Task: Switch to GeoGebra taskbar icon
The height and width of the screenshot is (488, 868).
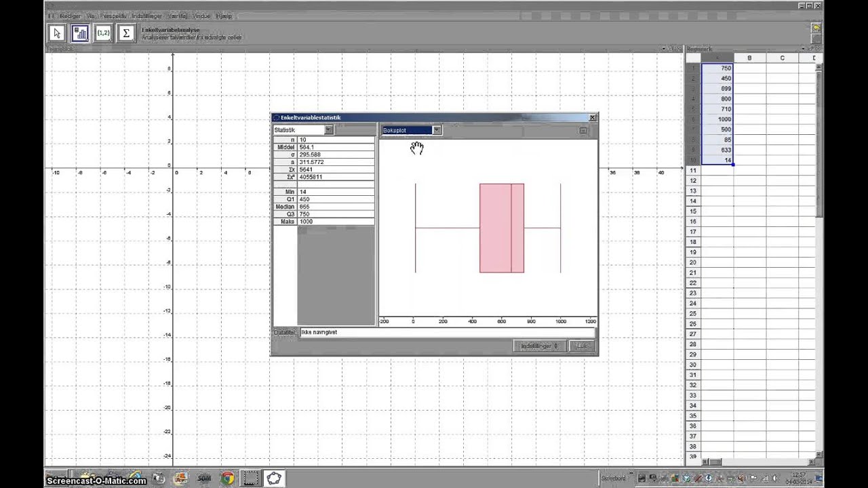Action: tap(274, 479)
